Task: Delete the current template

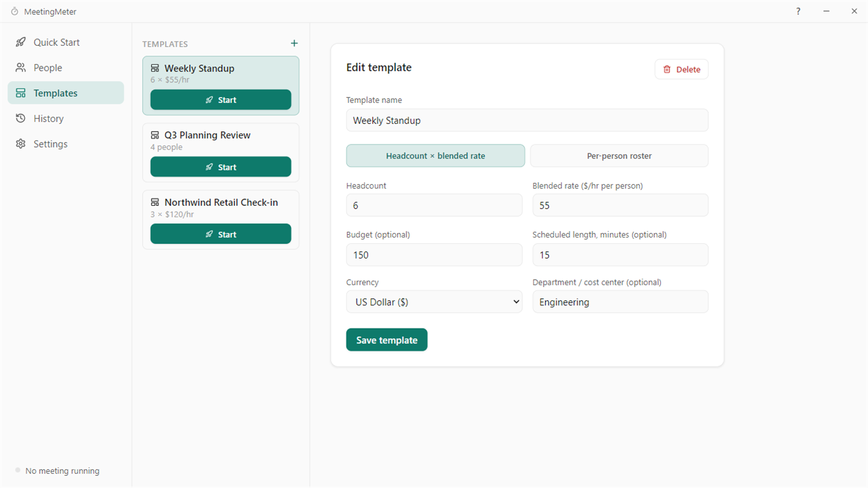Action: point(681,69)
